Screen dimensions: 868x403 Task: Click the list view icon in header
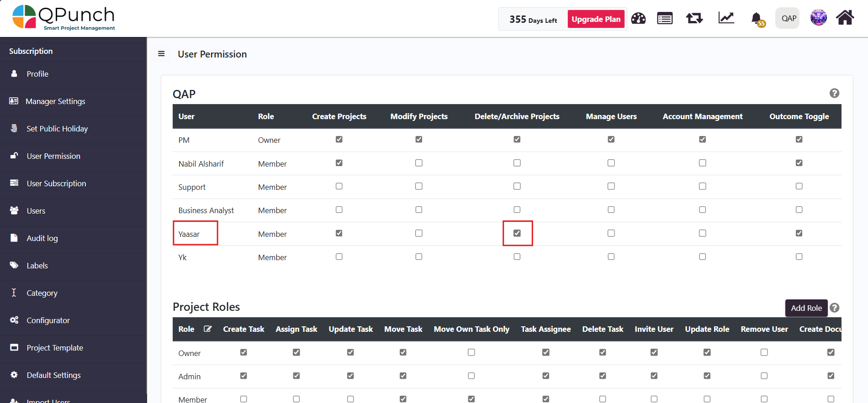(665, 18)
